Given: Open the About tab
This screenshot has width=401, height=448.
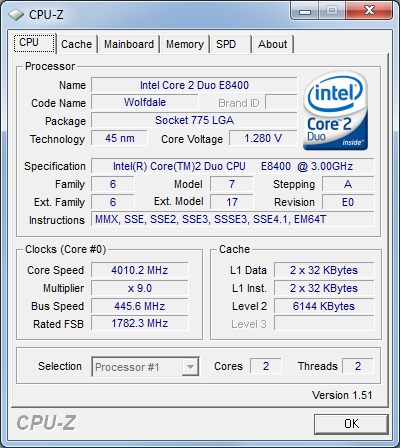Looking at the screenshot, I should (x=272, y=44).
